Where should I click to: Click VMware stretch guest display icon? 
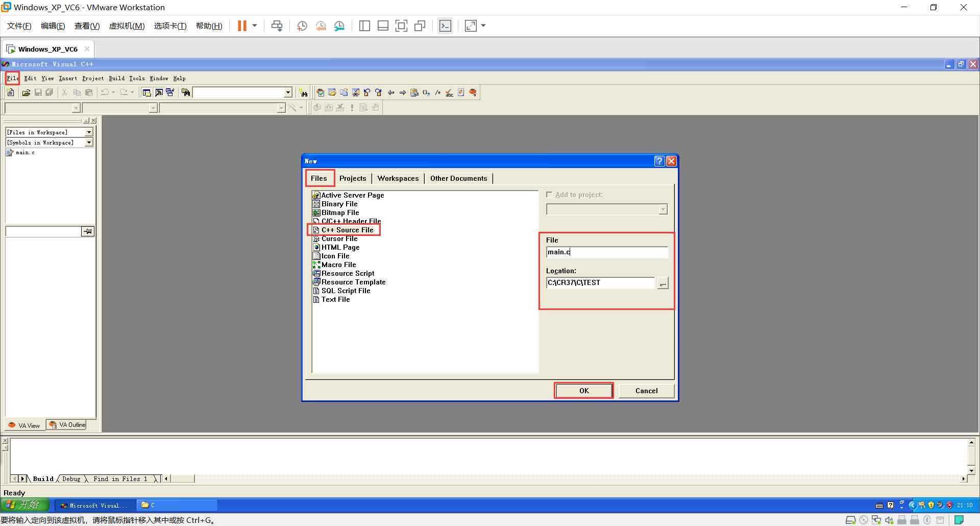coord(471,26)
